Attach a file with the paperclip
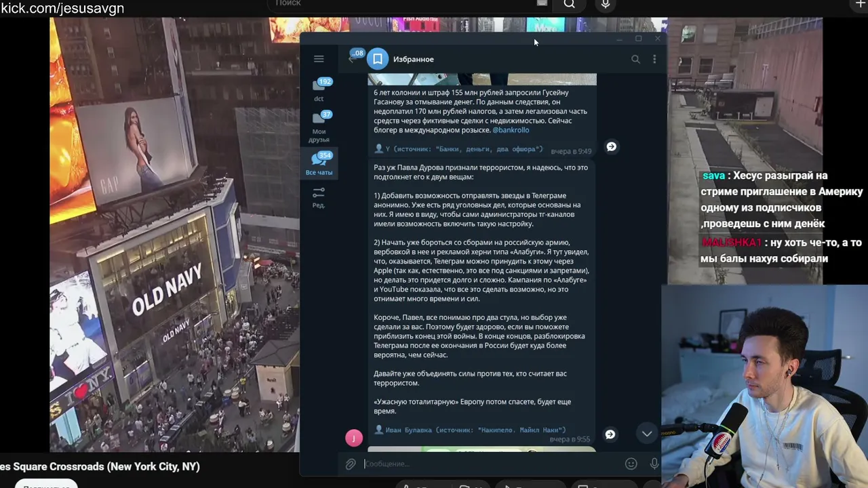 tap(351, 464)
